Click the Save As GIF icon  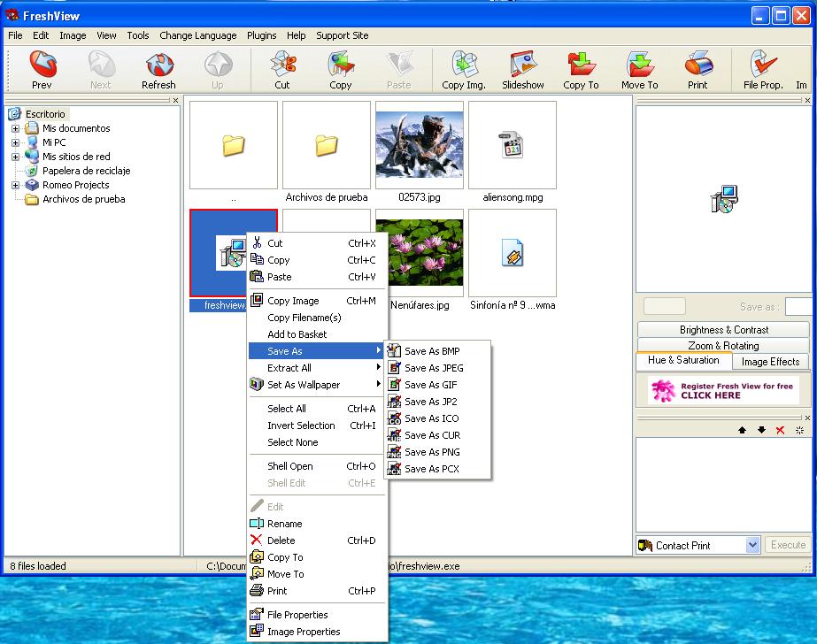[394, 385]
